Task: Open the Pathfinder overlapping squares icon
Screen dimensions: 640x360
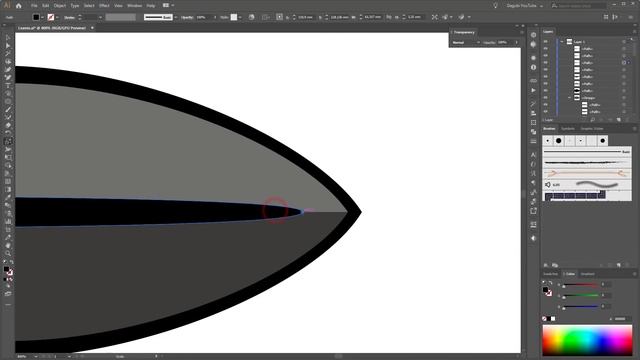Action: 533,132
